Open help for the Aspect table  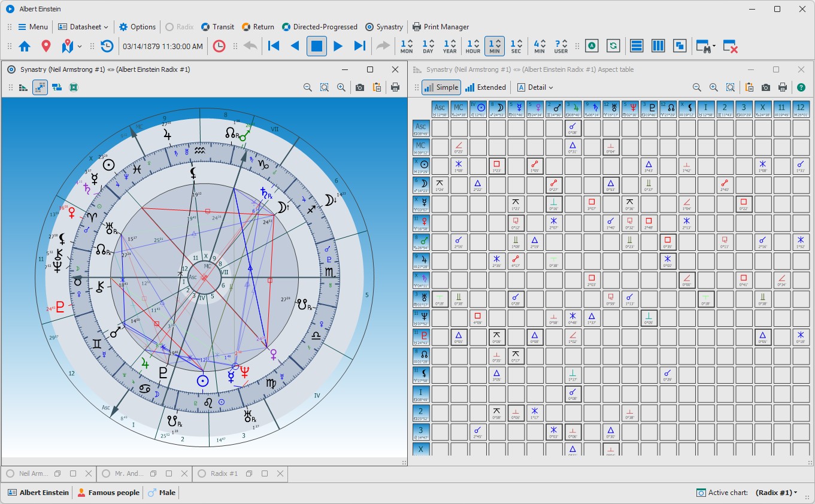[x=802, y=87]
